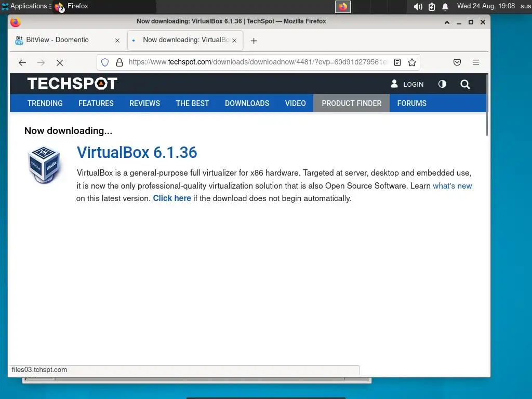Open the Applications menu in top panel
This screenshot has height=399, width=532.
click(25, 6)
